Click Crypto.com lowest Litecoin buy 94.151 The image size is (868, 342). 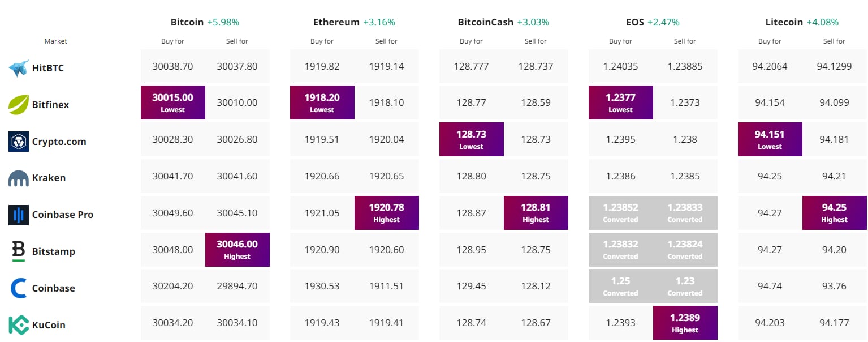tap(770, 139)
